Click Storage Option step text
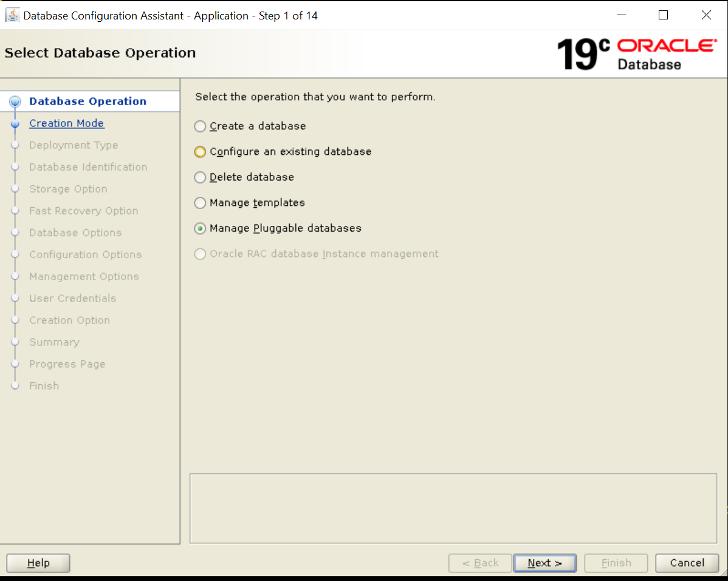Image resolution: width=728 pixels, height=581 pixels. tap(68, 188)
